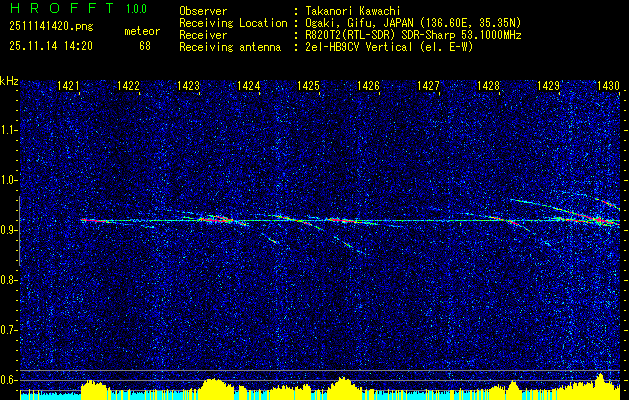Click the date stamp 25.11.14 14:20
Viewport: 629px width, 400px height.
51,46
